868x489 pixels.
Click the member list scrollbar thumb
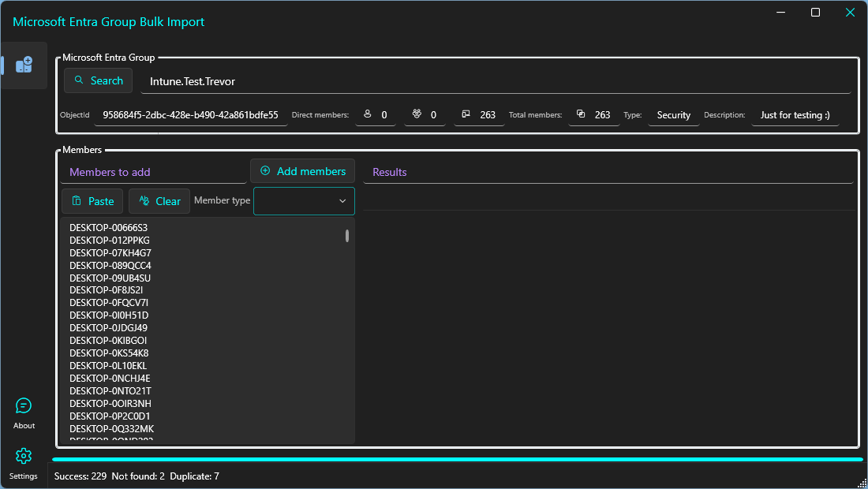tap(347, 236)
